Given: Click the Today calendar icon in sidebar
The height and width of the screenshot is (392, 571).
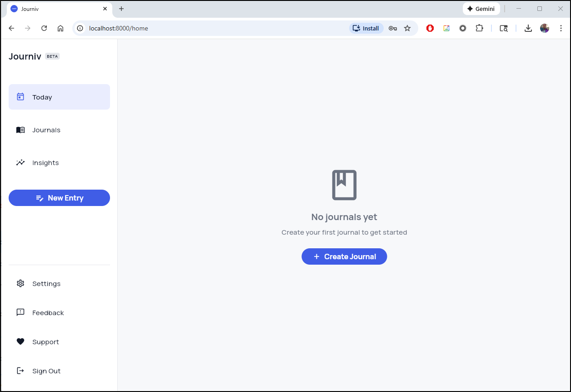Looking at the screenshot, I should tap(20, 97).
